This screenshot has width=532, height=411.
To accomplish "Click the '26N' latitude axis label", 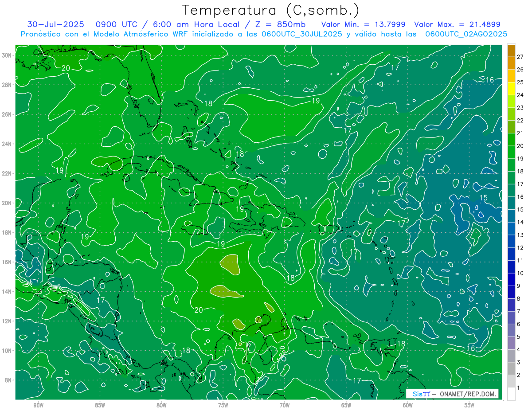I will point(7,114).
